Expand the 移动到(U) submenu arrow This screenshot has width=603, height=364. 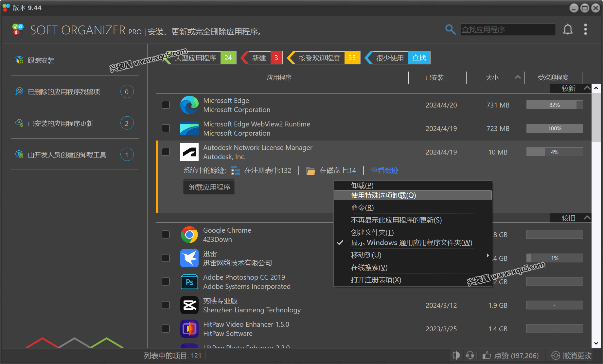click(x=488, y=255)
